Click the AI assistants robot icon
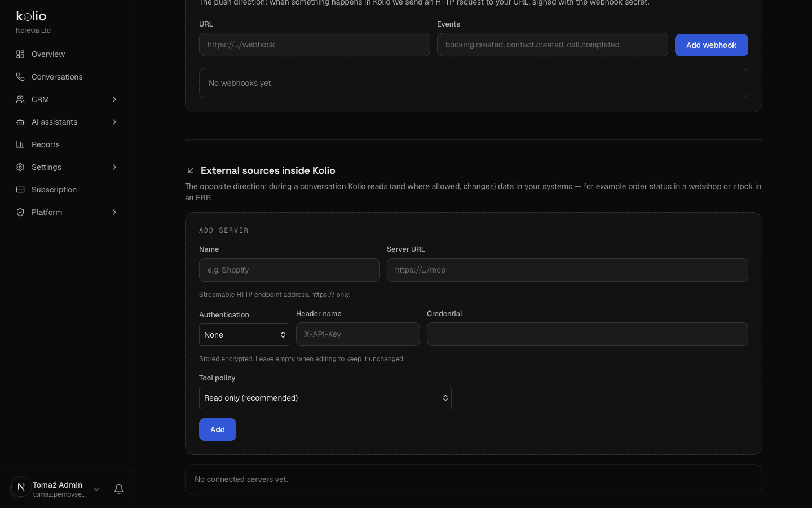The width and height of the screenshot is (812, 508). [20, 122]
